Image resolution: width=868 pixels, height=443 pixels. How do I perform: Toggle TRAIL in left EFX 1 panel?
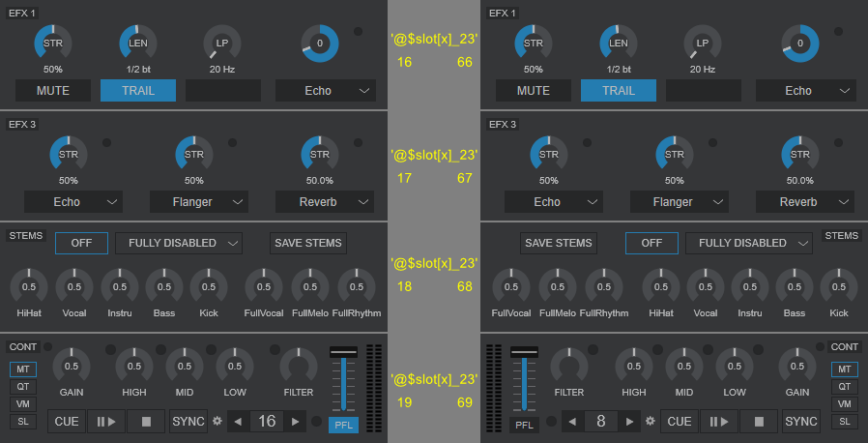138,90
